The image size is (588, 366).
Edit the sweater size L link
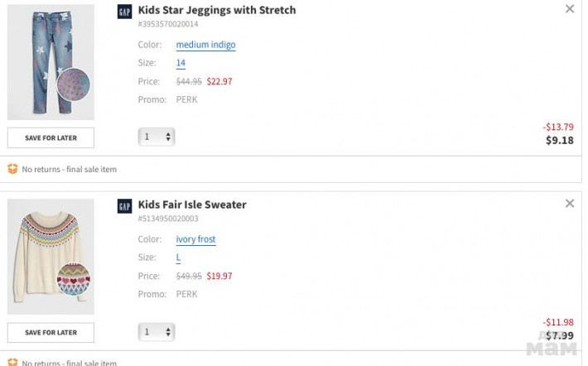[178, 258]
